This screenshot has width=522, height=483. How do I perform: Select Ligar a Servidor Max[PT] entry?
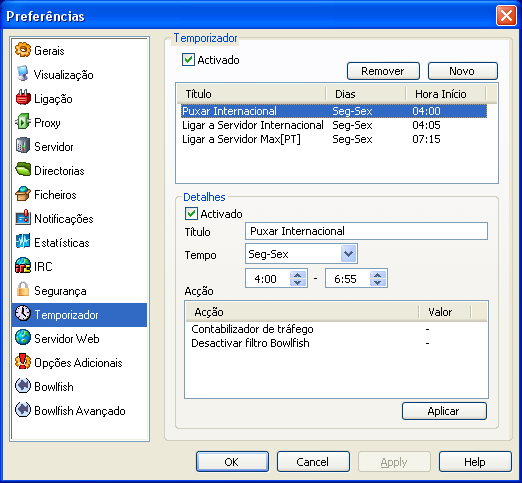334,139
